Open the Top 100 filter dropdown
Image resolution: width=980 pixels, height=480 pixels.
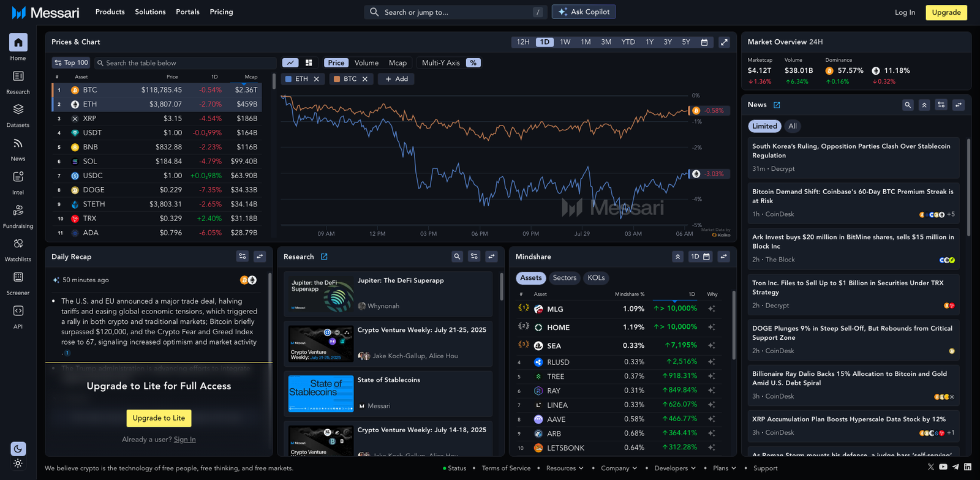[71, 63]
